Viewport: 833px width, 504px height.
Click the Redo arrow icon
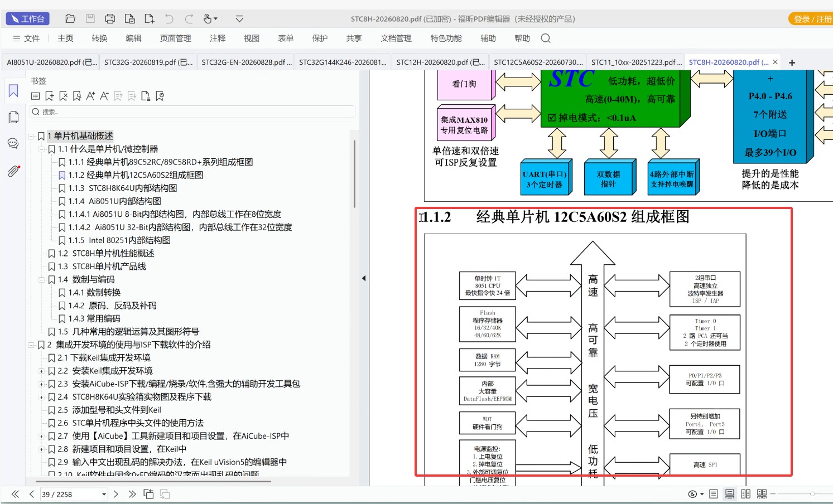(189, 19)
